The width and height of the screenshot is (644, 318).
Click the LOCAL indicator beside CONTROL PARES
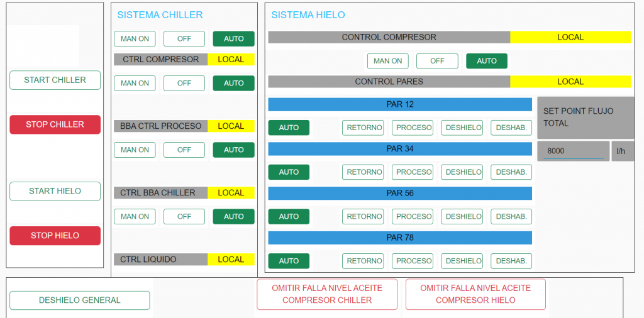tap(570, 82)
